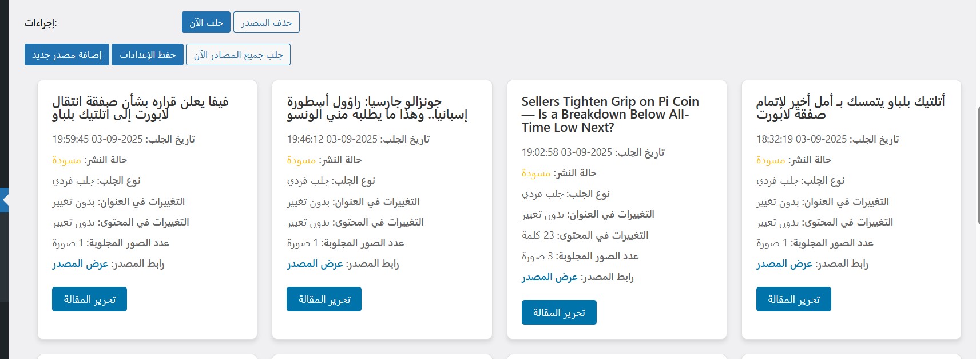Edit the فيفا يعلن قراره article
Screen dimensions: 980x359
[89, 299]
